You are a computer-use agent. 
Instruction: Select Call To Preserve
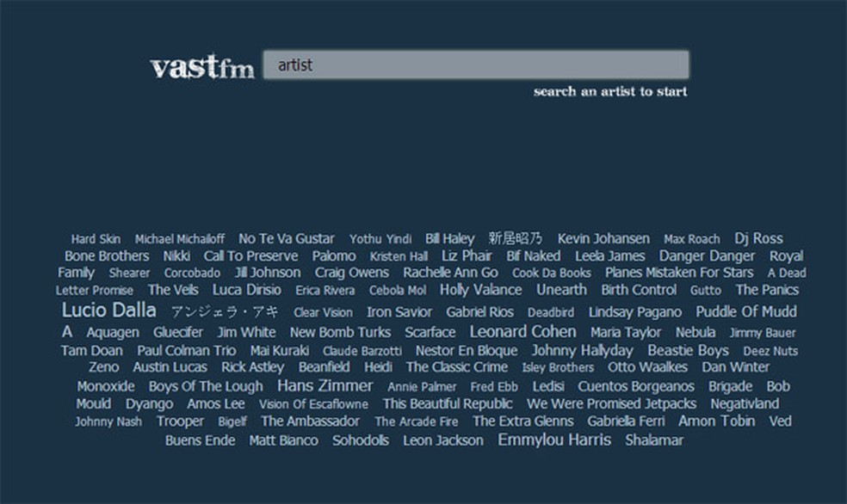pos(250,255)
